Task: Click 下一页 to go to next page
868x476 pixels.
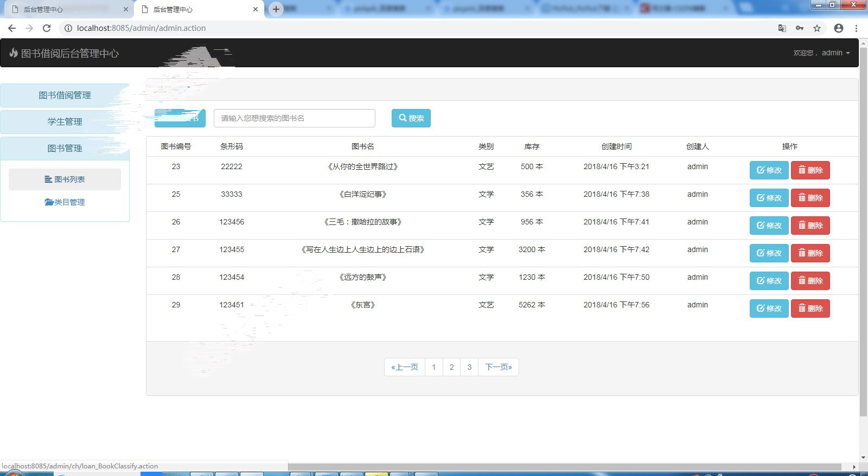Action: pos(498,367)
